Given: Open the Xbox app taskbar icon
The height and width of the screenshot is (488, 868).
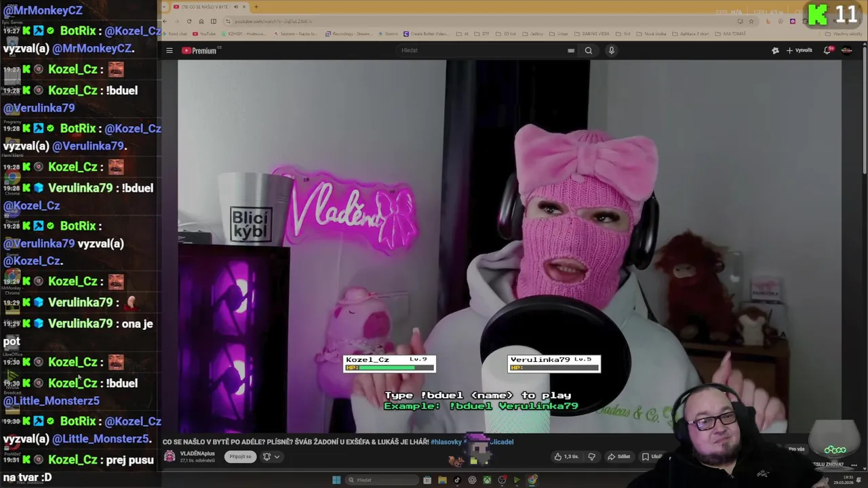Looking at the screenshot, I should (x=487, y=480).
